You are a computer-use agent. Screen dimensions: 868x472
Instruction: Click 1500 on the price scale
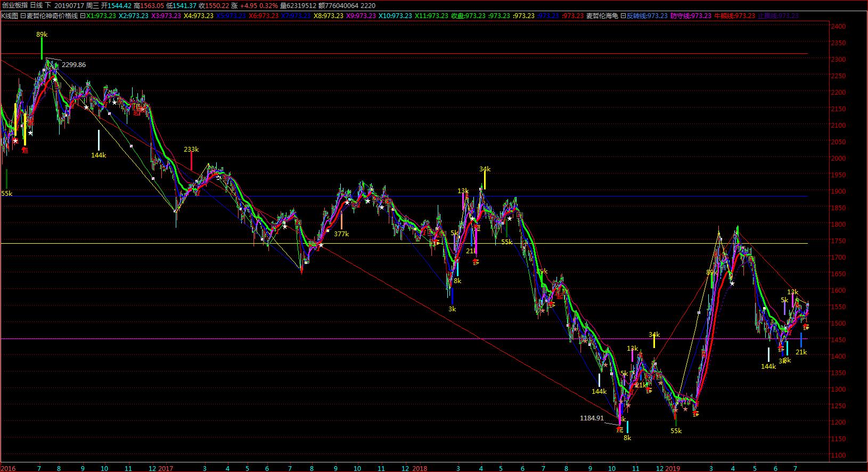pos(839,324)
